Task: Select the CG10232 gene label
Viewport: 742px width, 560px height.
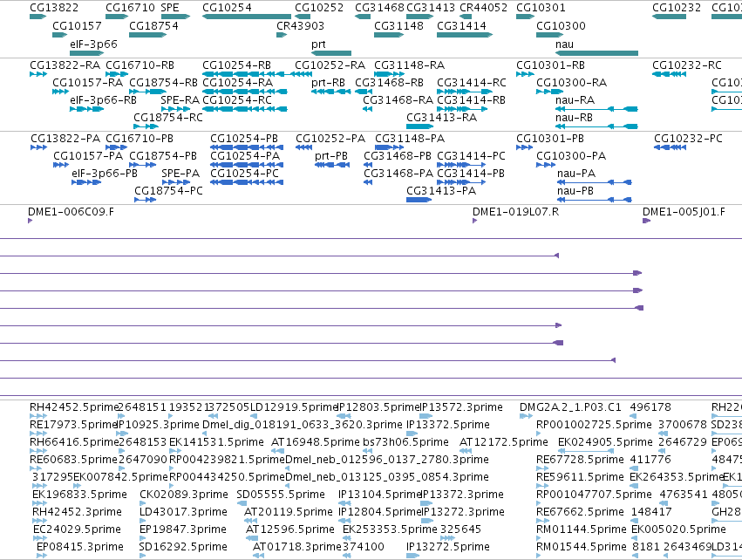Action: tap(677, 8)
